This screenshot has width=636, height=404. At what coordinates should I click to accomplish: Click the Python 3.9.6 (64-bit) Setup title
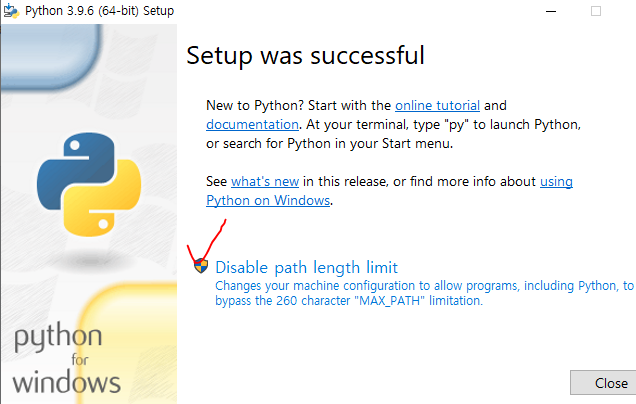coord(99,11)
